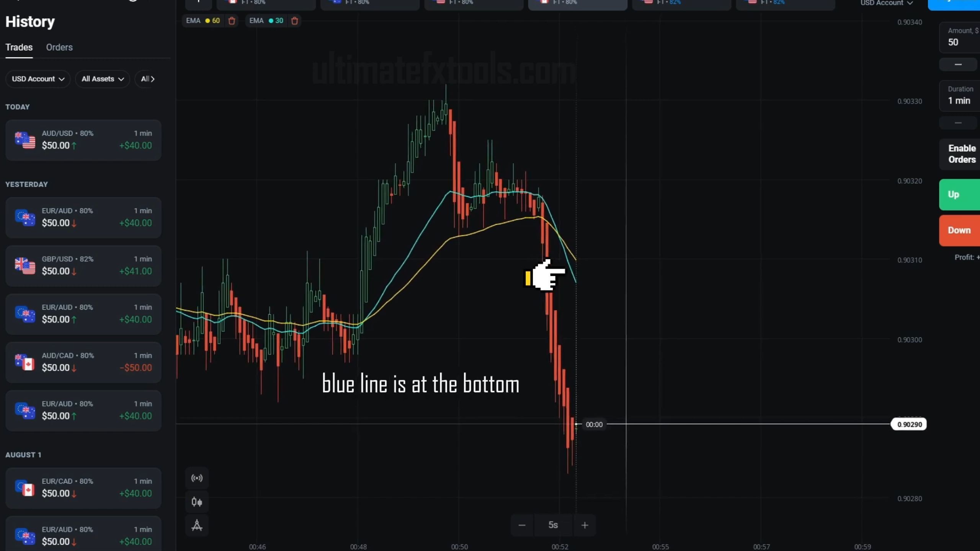
Task: Open the All Assets filter dropdown
Action: 103,79
